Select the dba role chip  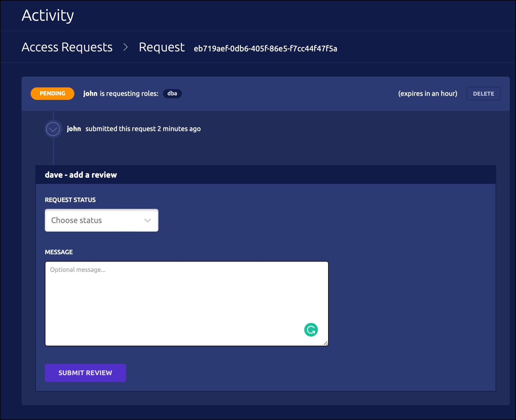pyautogui.click(x=172, y=93)
